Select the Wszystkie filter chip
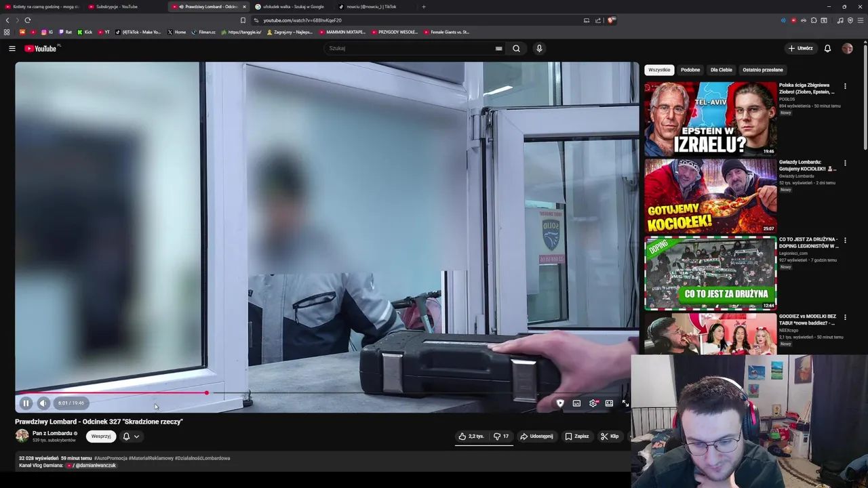The height and width of the screenshot is (488, 868). coord(659,70)
